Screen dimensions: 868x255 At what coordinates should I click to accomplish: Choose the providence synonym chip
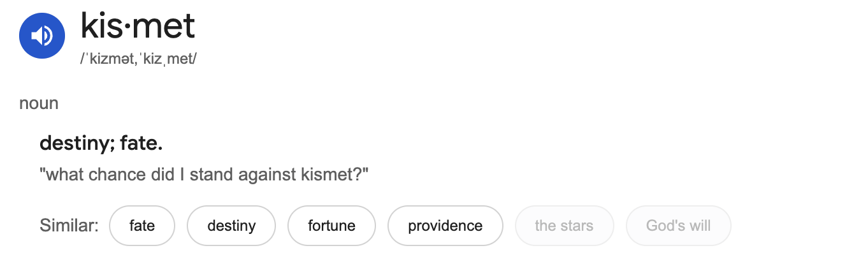tap(445, 226)
